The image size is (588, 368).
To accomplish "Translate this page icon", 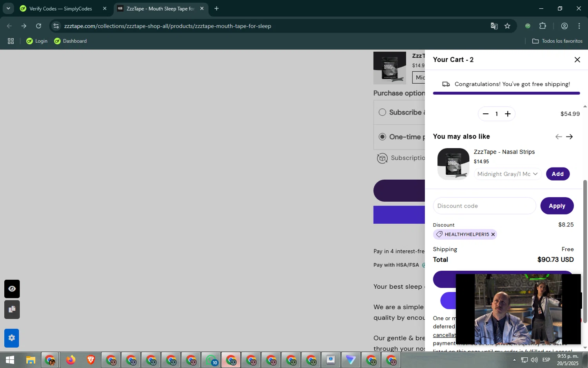I will click(494, 26).
